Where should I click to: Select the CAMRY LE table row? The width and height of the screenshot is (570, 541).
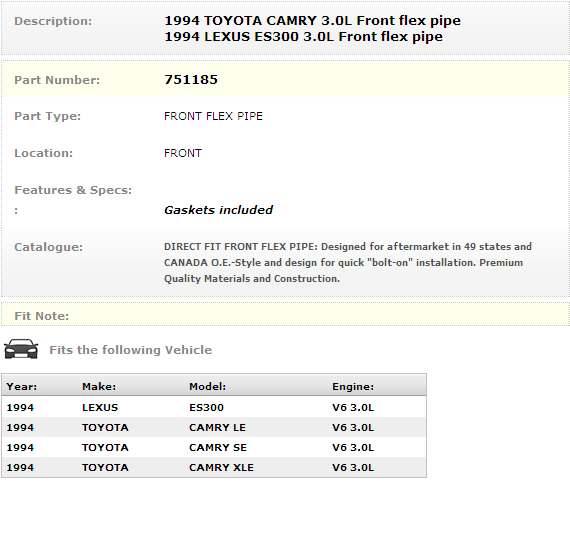click(214, 427)
